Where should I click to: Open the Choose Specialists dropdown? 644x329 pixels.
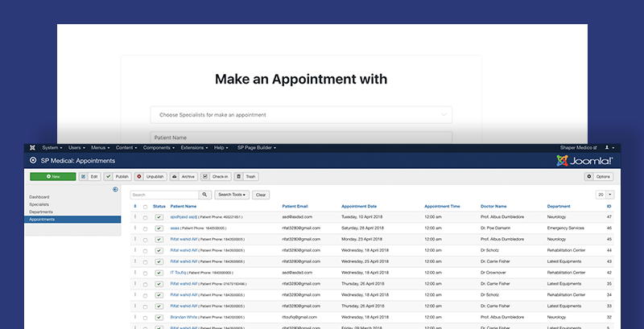pyautogui.click(x=301, y=115)
